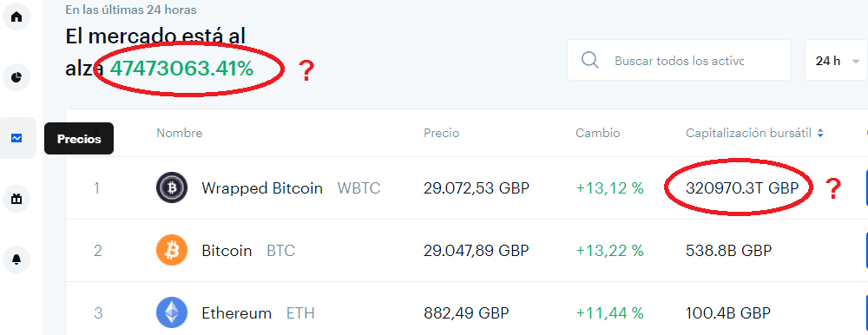
Task: Click the Precio column header
Action: click(x=441, y=133)
